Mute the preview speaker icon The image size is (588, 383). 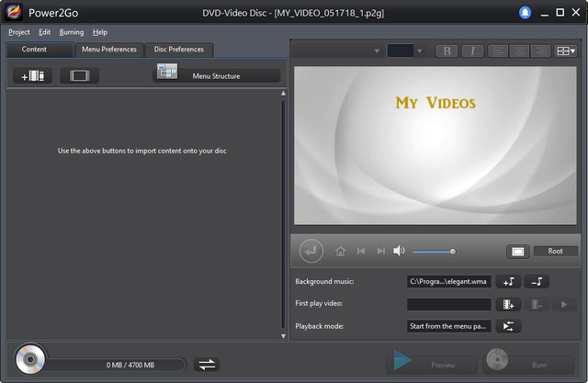[399, 251]
